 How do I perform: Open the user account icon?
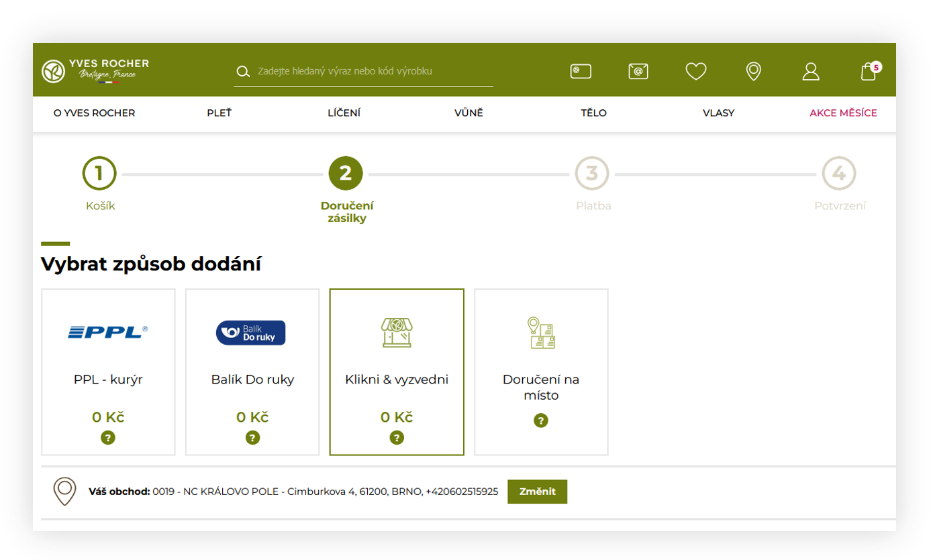[x=811, y=71]
